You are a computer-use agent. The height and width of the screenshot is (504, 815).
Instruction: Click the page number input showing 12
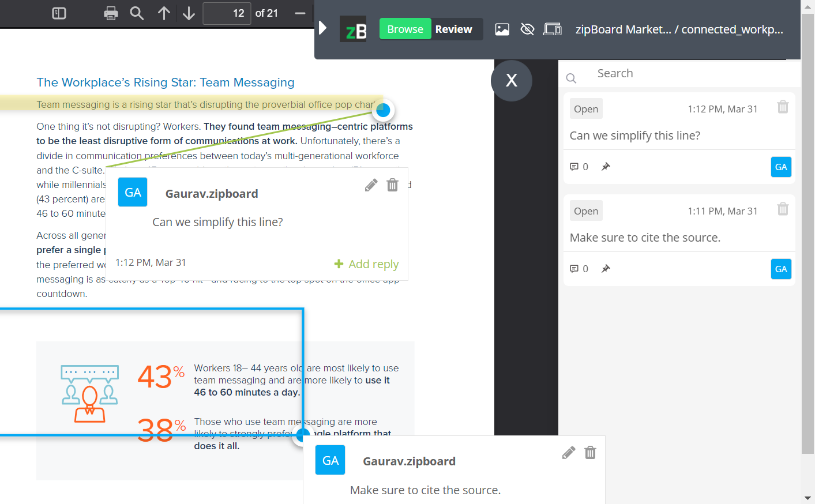(227, 13)
